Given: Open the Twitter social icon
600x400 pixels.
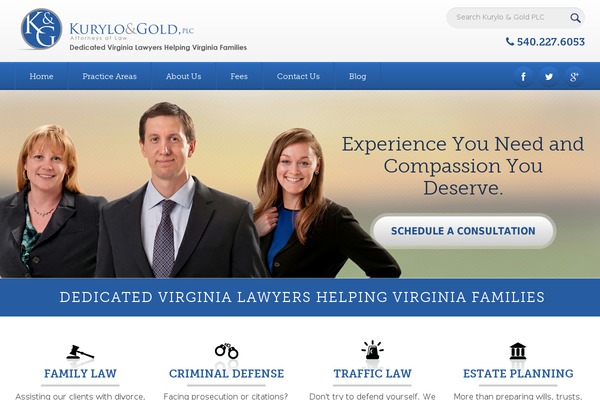Looking at the screenshot, I should (x=549, y=77).
